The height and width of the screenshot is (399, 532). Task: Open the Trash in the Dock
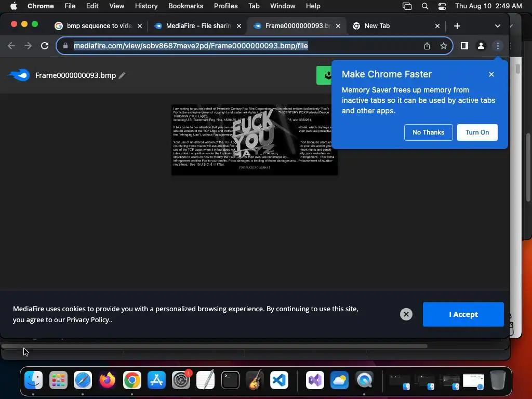pyautogui.click(x=498, y=380)
